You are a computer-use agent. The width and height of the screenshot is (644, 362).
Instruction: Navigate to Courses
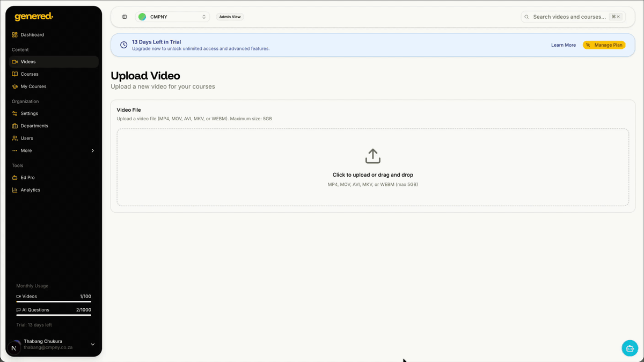pos(54,74)
